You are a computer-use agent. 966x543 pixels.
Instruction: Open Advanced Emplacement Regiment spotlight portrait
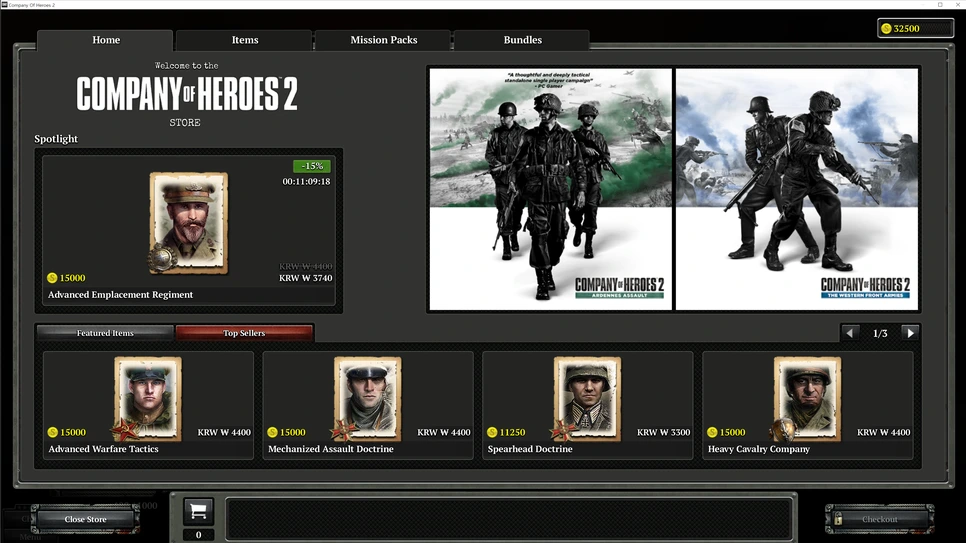point(189,223)
